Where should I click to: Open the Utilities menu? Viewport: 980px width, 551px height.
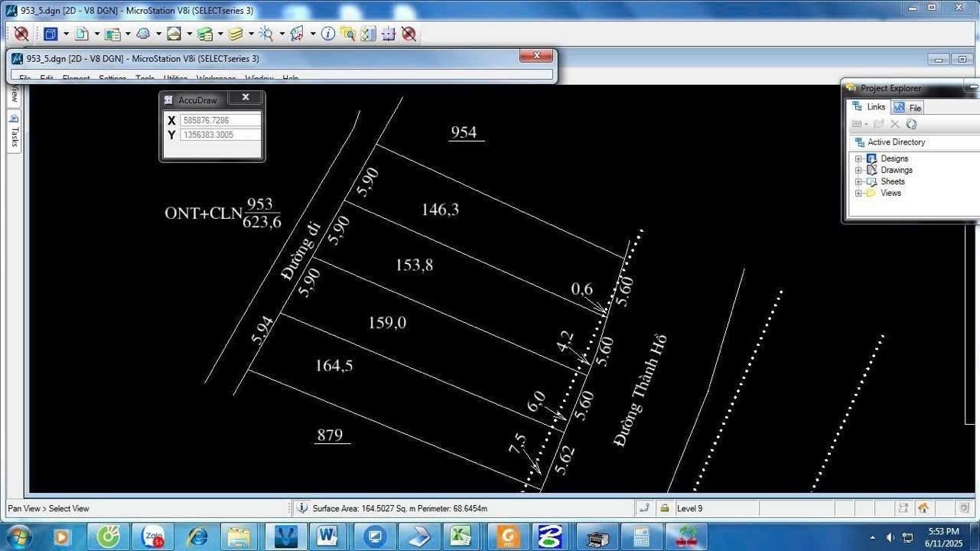pos(175,78)
